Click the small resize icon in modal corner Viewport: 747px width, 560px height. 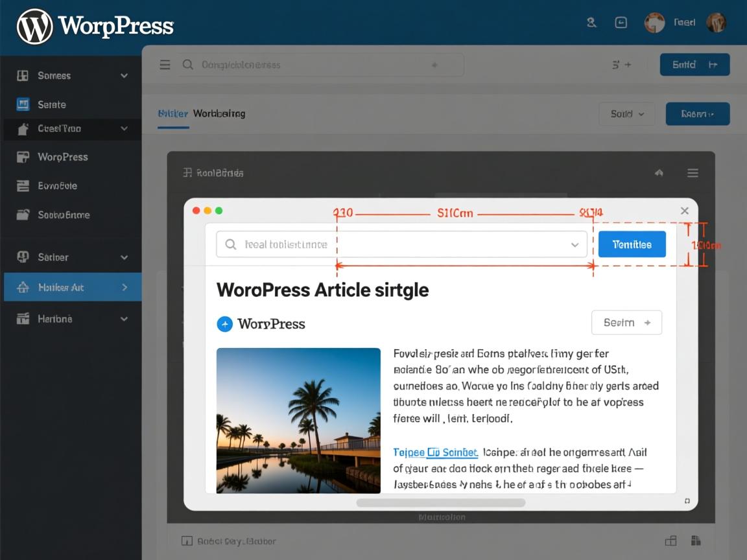[687, 501]
